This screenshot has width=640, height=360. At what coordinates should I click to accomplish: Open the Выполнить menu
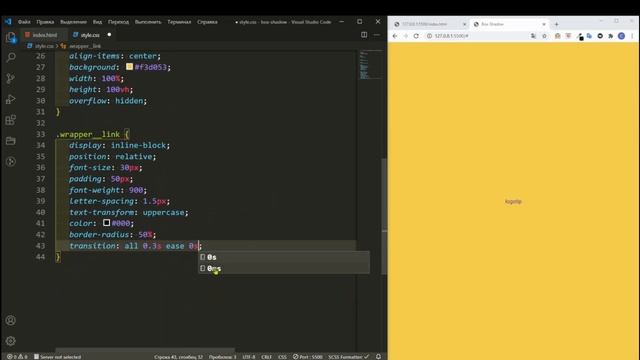[148, 22]
